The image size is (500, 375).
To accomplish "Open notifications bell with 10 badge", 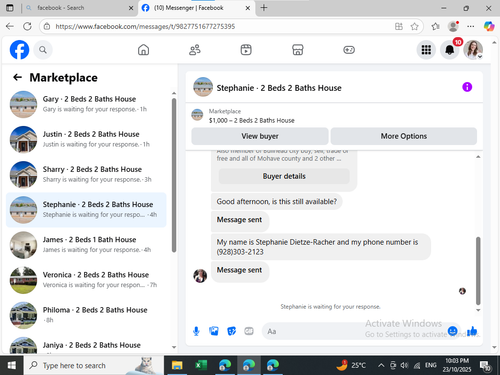I will pyautogui.click(x=449, y=50).
